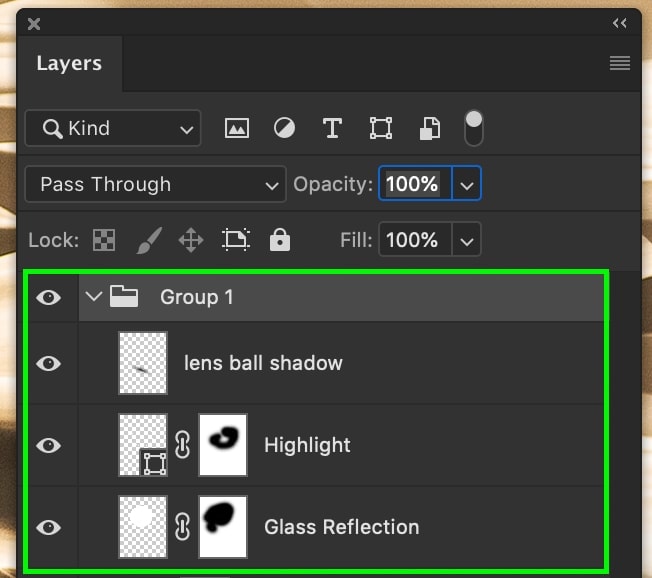
Task: Open the Layers panel options menu
Action: 620,64
